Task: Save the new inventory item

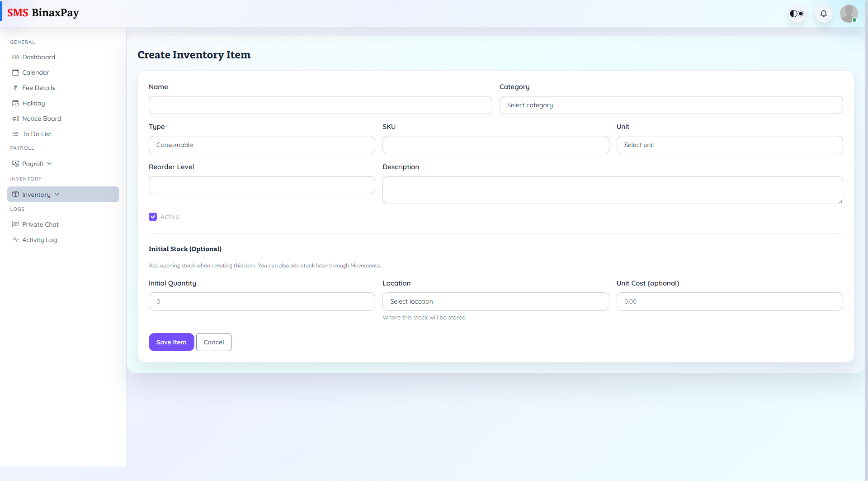Action: [x=171, y=342]
